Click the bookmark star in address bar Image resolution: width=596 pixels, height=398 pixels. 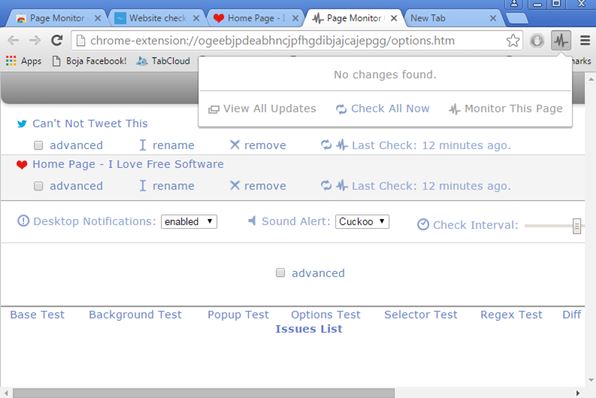[513, 40]
